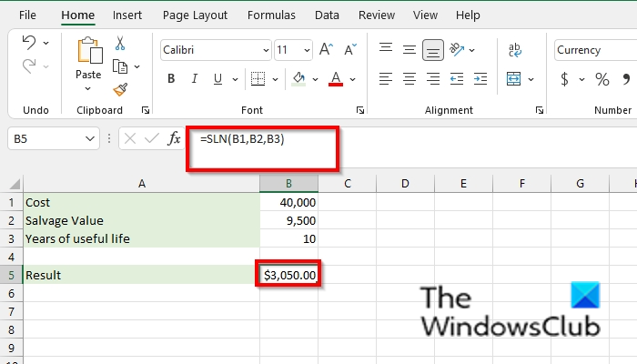Switch to the Formulas tab
The width and height of the screenshot is (637, 364).
(271, 15)
